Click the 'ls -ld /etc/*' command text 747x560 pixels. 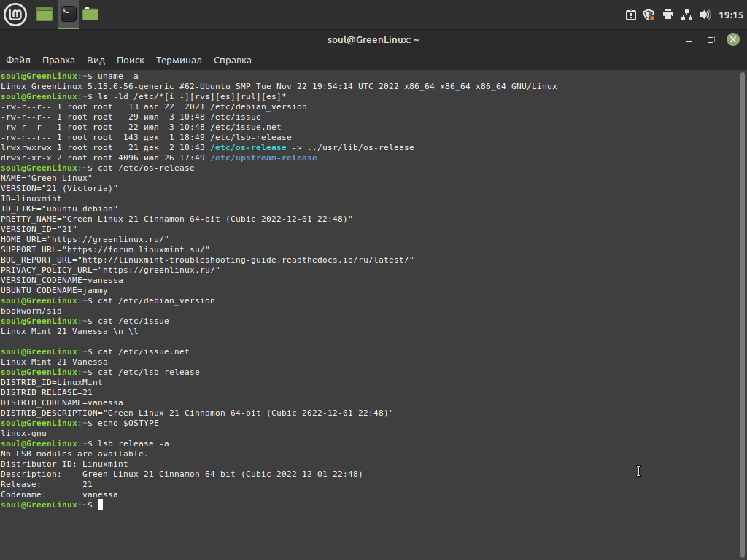point(192,97)
